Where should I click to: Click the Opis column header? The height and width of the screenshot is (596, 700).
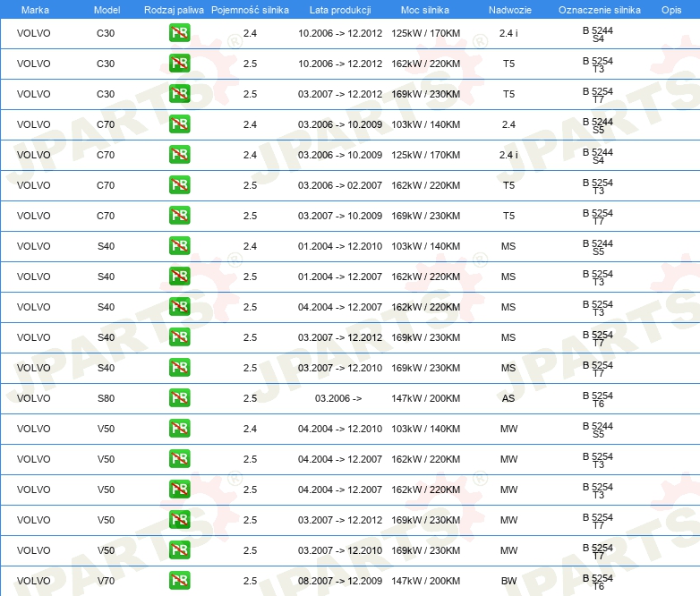tap(671, 10)
